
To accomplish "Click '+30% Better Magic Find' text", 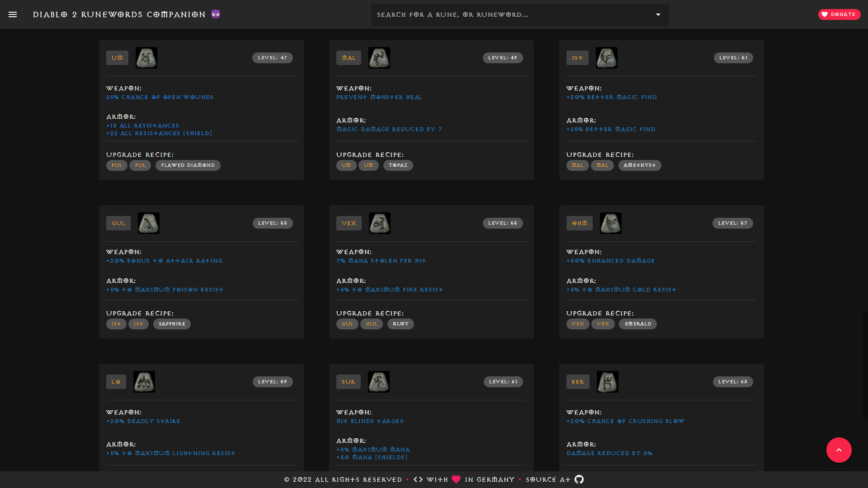I will coord(612,97).
